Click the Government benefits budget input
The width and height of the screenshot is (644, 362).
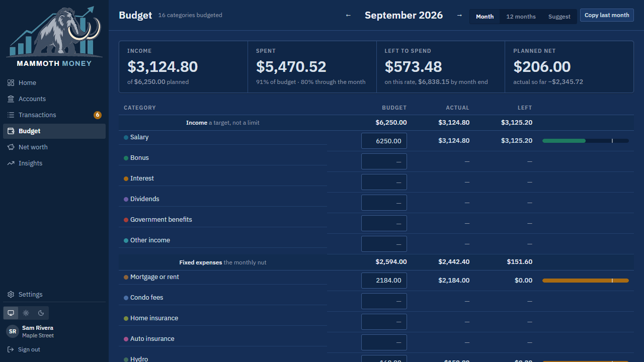point(384,223)
